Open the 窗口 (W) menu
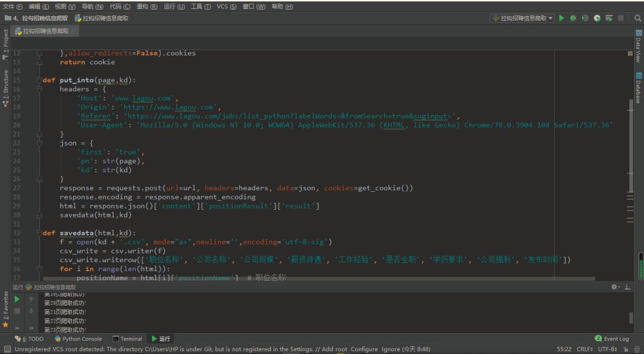The image size is (644, 354). click(x=254, y=6)
